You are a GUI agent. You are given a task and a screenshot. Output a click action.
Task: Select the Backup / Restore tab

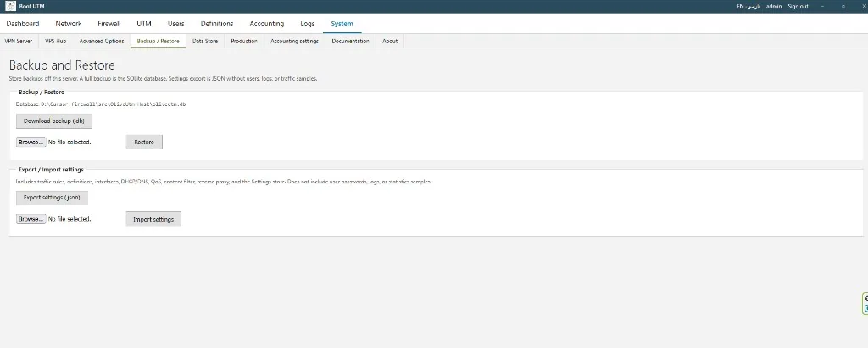pos(159,41)
